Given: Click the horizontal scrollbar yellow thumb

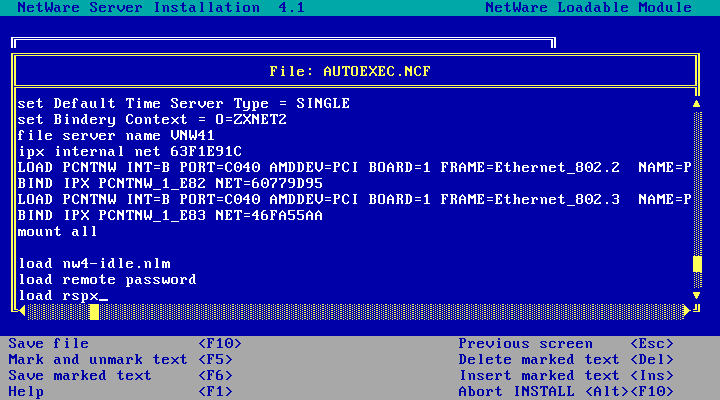Looking at the screenshot, I should pos(94,312).
